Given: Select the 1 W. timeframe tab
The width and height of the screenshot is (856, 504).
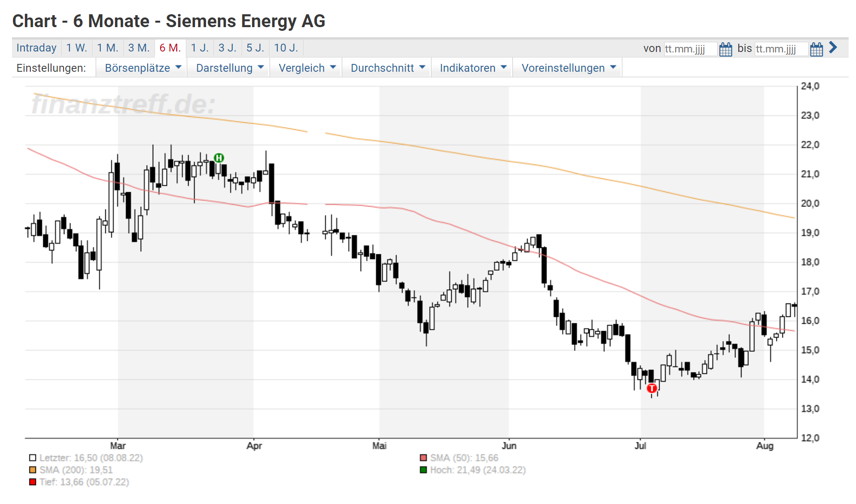Looking at the screenshot, I should tap(76, 48).
